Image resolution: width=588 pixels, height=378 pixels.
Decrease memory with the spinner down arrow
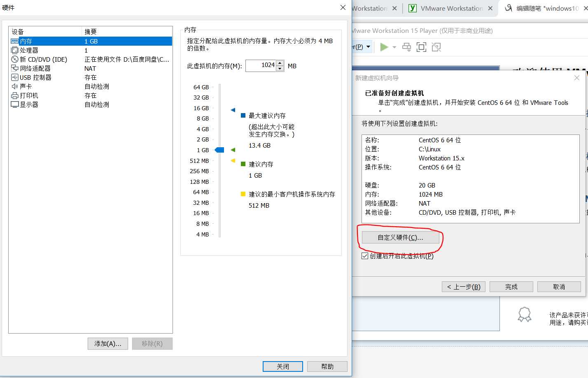click(x=280, y=69)
